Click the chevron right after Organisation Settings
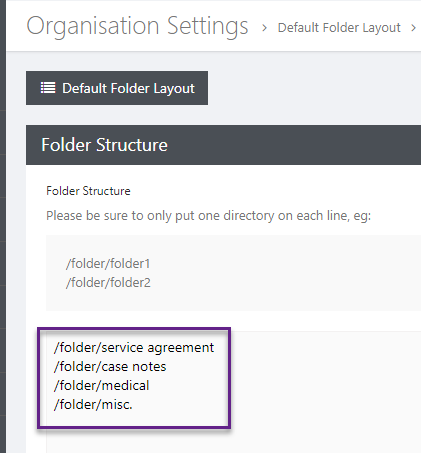This screenshot has height=453, width=421. 264,28
